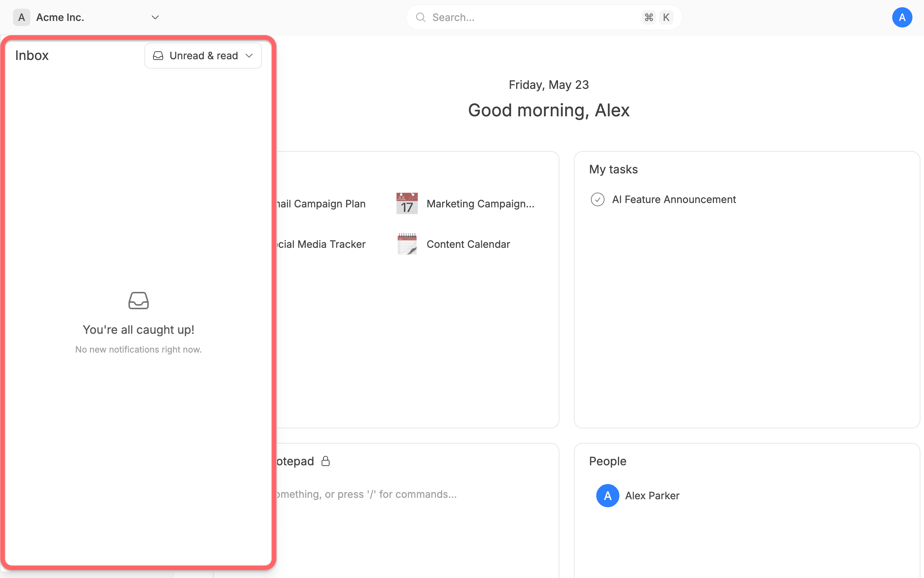The width and height of the screenshot is (924, 578).
Task: Click the My tasks heading
Action: pyautogui.click(x=613, y=169)
